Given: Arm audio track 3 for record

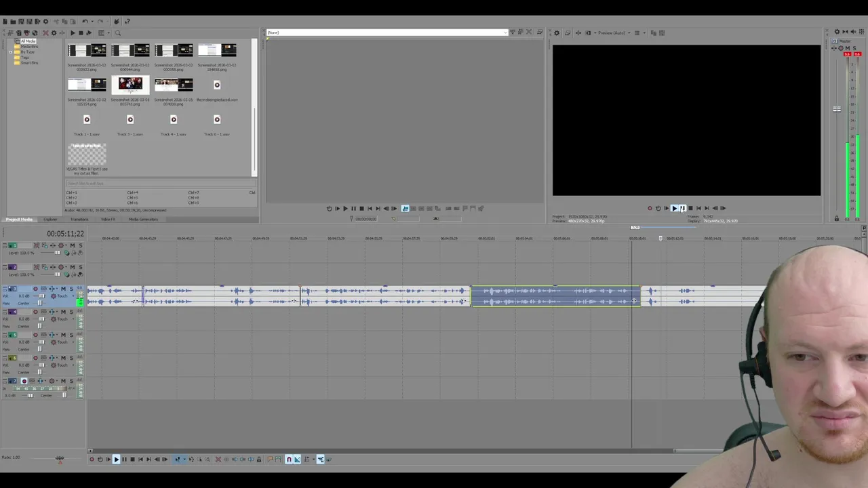Looking at the screenshot, I should point(35,289).
